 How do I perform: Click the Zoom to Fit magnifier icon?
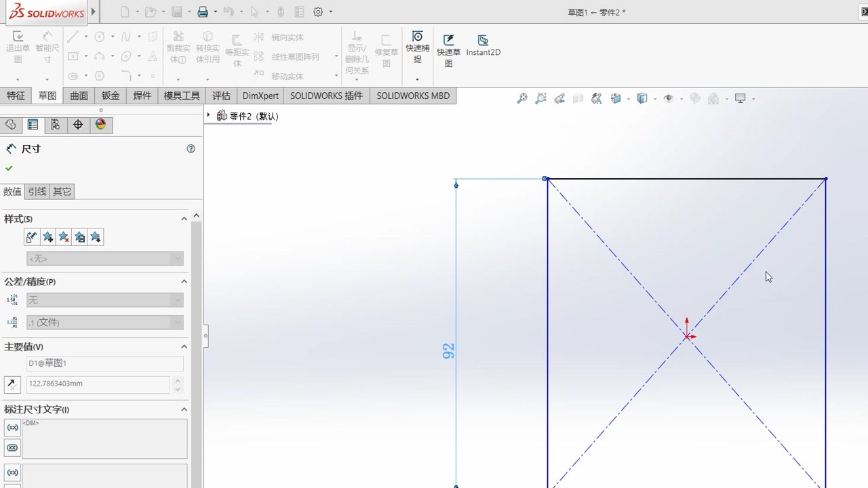(522, 99)
